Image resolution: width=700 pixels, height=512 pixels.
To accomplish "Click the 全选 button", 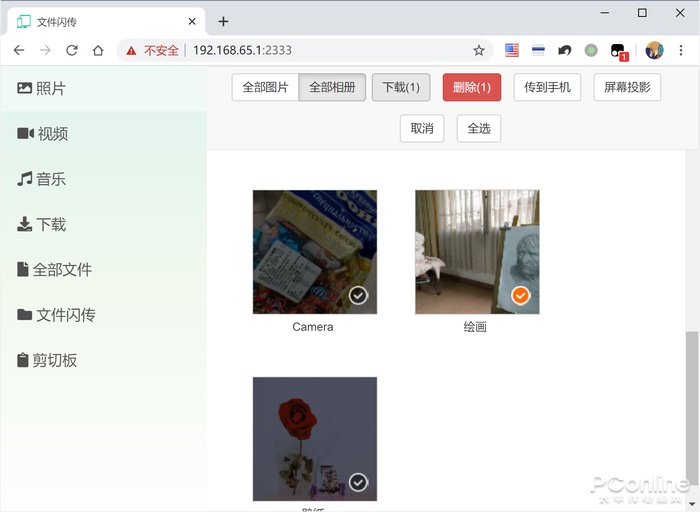I will [479, 129].
